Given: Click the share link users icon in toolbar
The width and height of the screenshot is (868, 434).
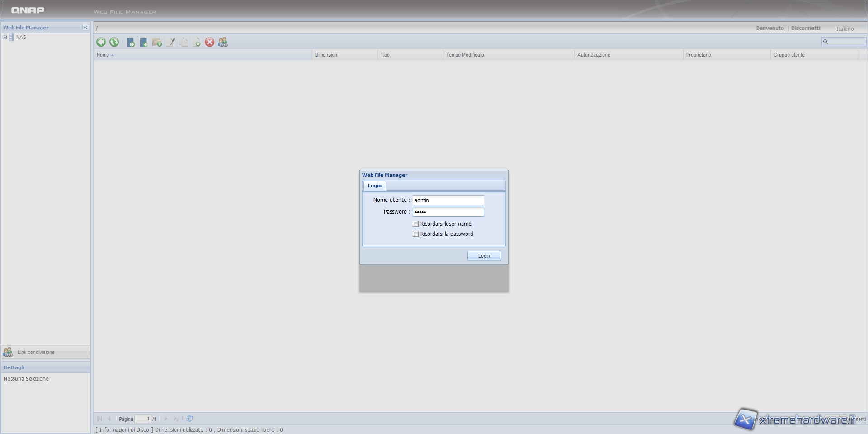Looking at the screenshot, I should [x=223, y=42].
